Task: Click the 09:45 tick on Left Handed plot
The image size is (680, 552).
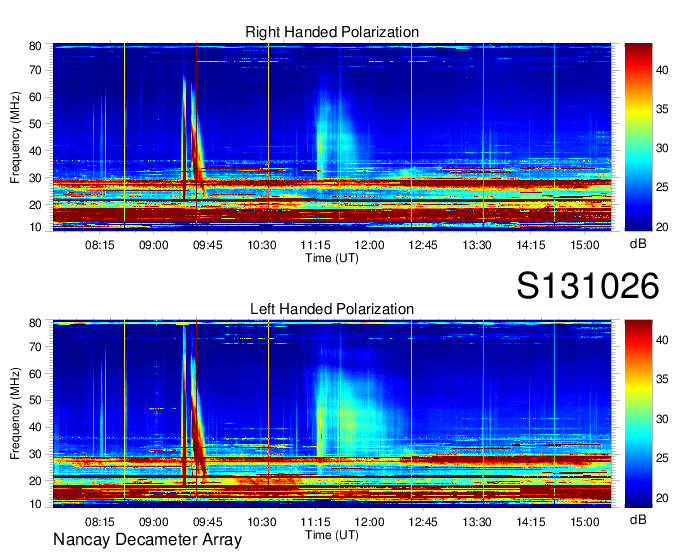Action: pyautogui.click(x=208, y=522)
